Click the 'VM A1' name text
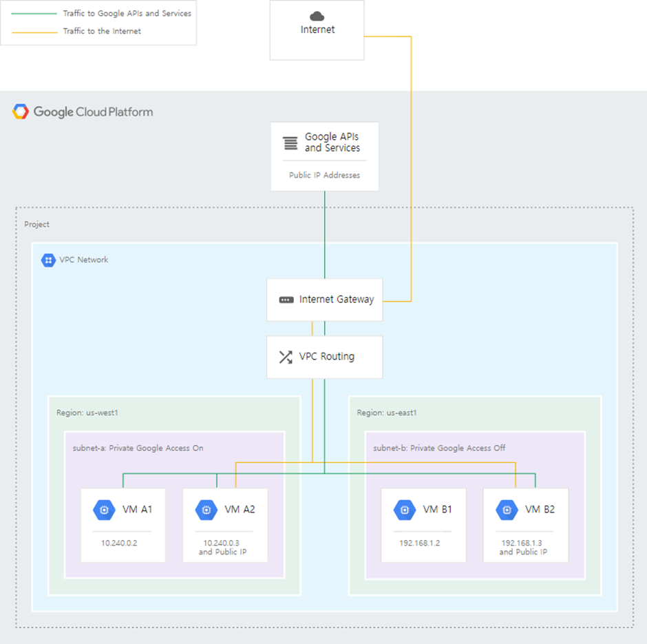Screen dimensions: 647x644 138,510
